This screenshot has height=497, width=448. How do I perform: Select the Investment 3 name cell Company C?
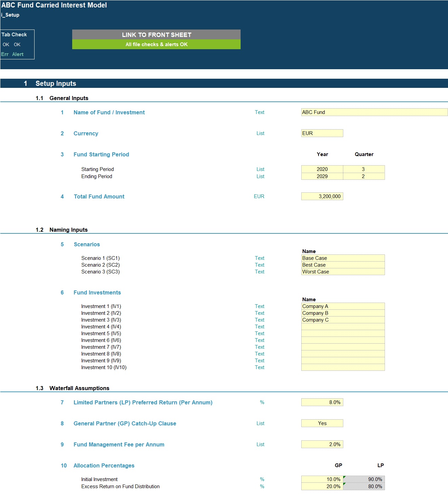343,320
